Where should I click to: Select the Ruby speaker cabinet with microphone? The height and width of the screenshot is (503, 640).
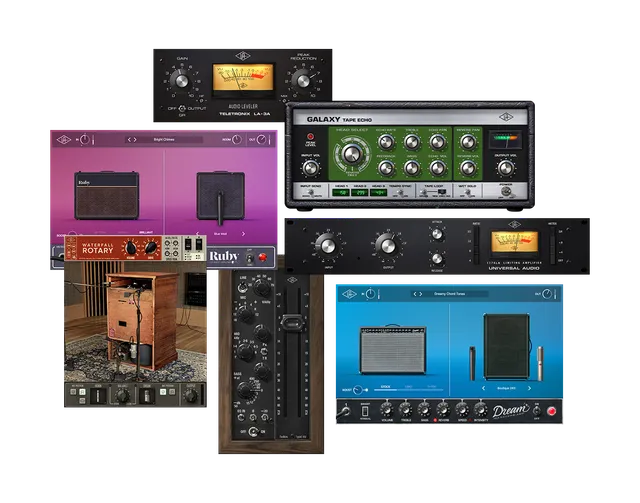tap(221, 197)
